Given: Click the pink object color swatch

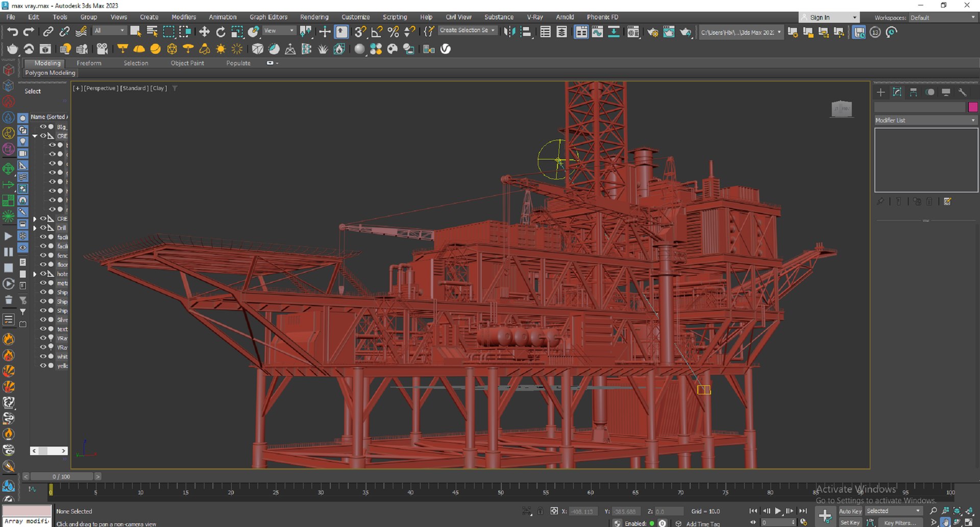Looking at the screenshot, I should tap(973, 107).
